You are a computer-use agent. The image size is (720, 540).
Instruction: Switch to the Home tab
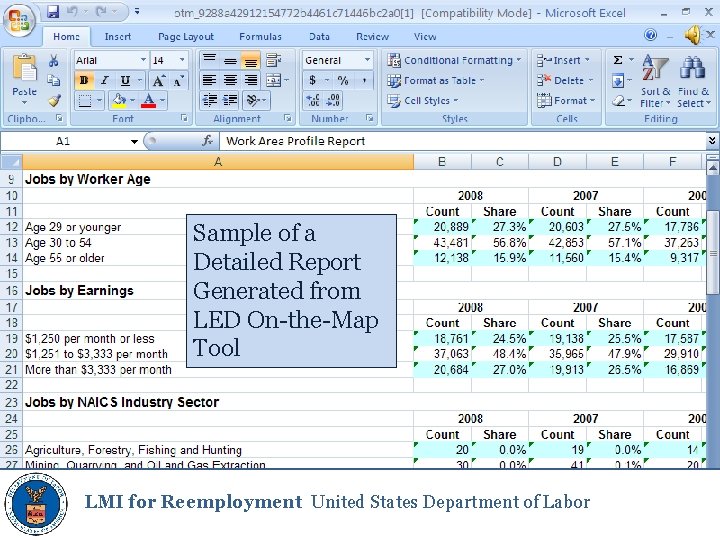click(66, 36)
